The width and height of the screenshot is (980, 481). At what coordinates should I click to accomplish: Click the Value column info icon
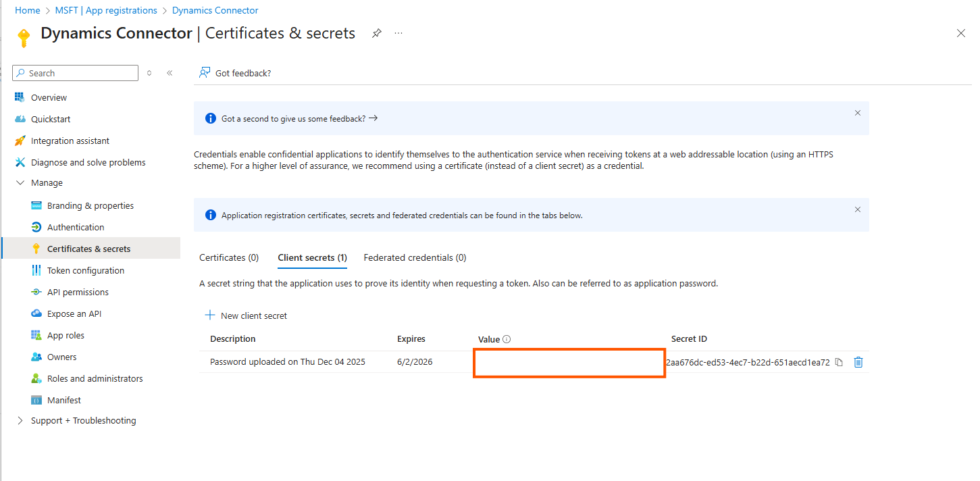[x=507, y=339]
